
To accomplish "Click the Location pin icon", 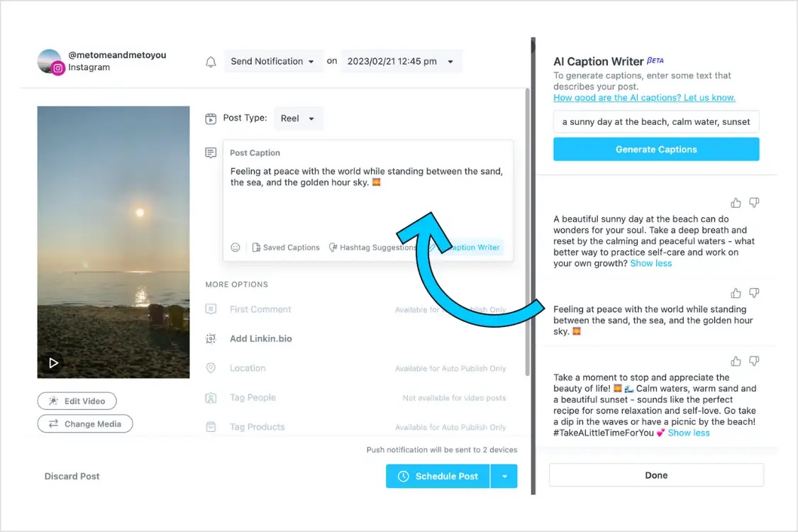I will 211,368.
